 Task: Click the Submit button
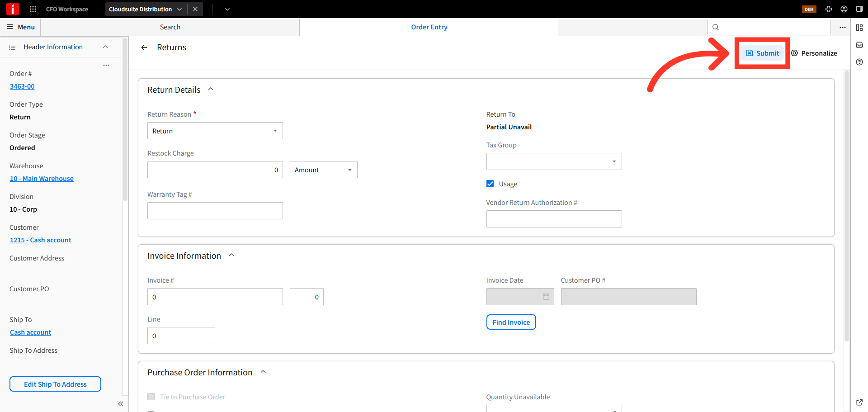pos(762,53)
